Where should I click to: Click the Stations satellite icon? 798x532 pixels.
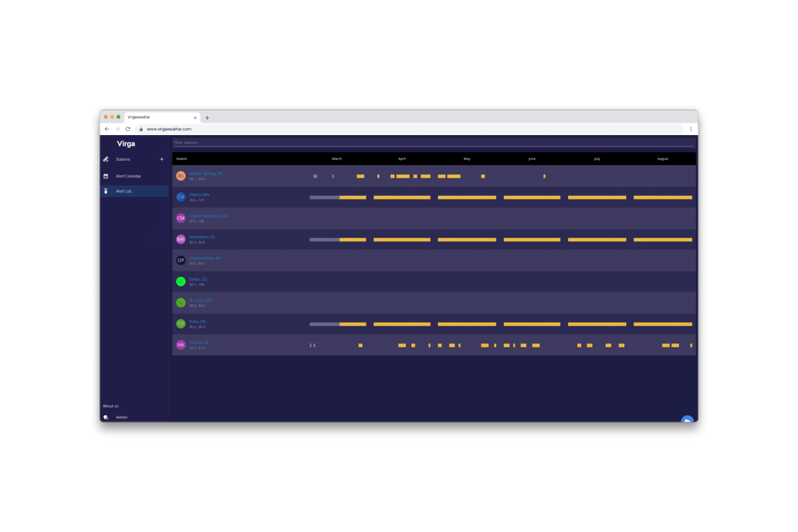(106, 159)
